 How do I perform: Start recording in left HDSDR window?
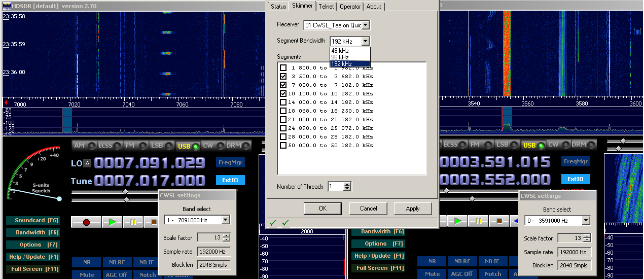coord(86,222)
